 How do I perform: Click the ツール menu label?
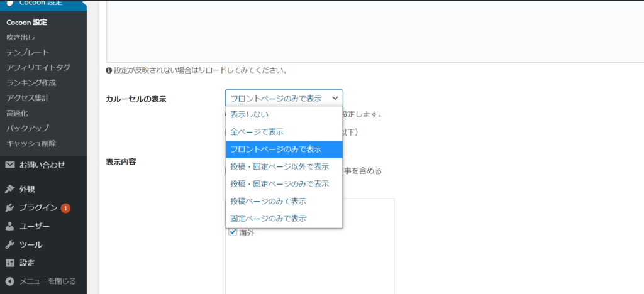pyautogui.click(x=31, y=245)
